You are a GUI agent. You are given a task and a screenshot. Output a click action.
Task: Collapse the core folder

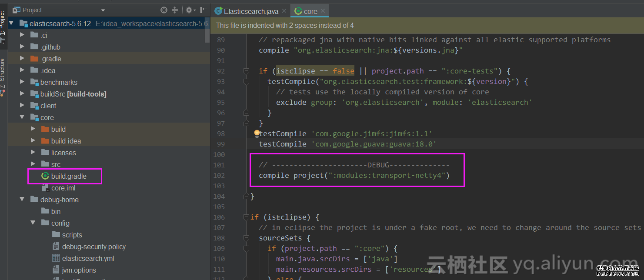22,117
